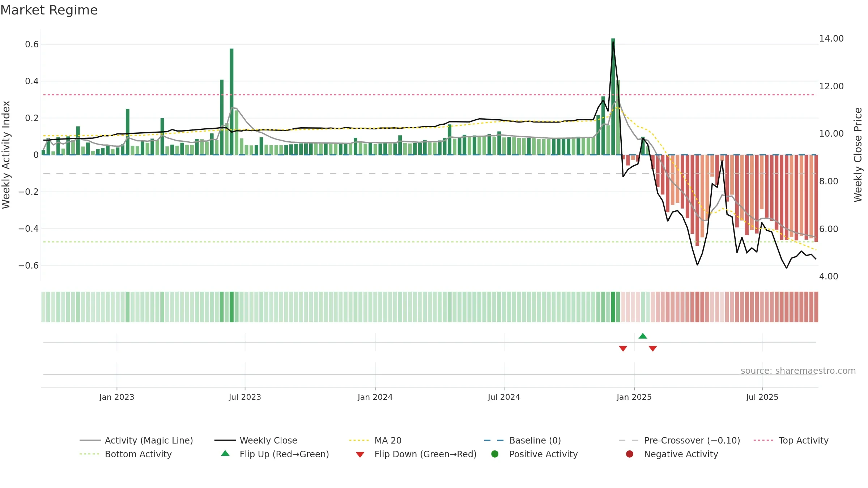The height and width of the screenshot is (488, 868).
Task: Toggle Top Activity legend entry
Action: (x=791, y=440)
